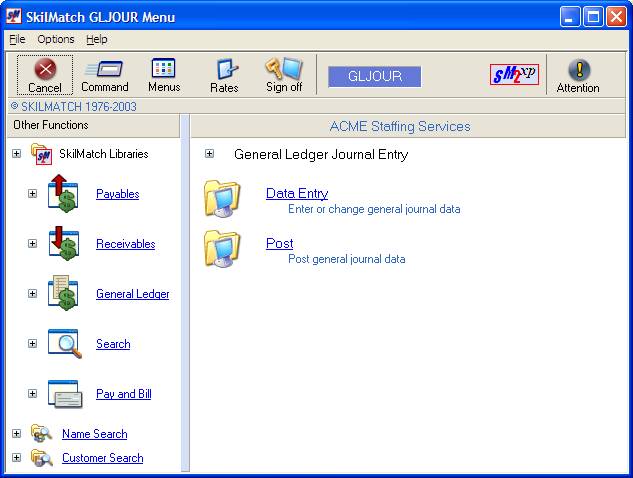The image size is (633, 478).
Task: Open the Menus toolbar icon
Action: point(163,68)
